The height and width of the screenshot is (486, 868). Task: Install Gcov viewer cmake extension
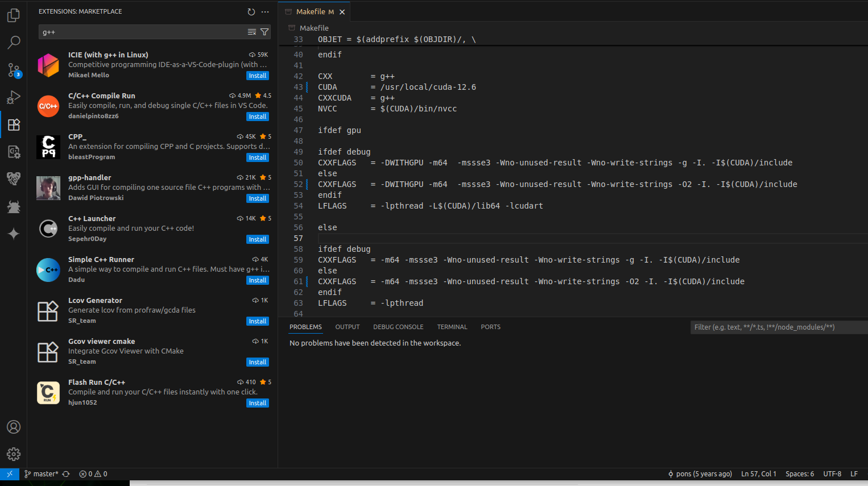(x=258, y=362)
